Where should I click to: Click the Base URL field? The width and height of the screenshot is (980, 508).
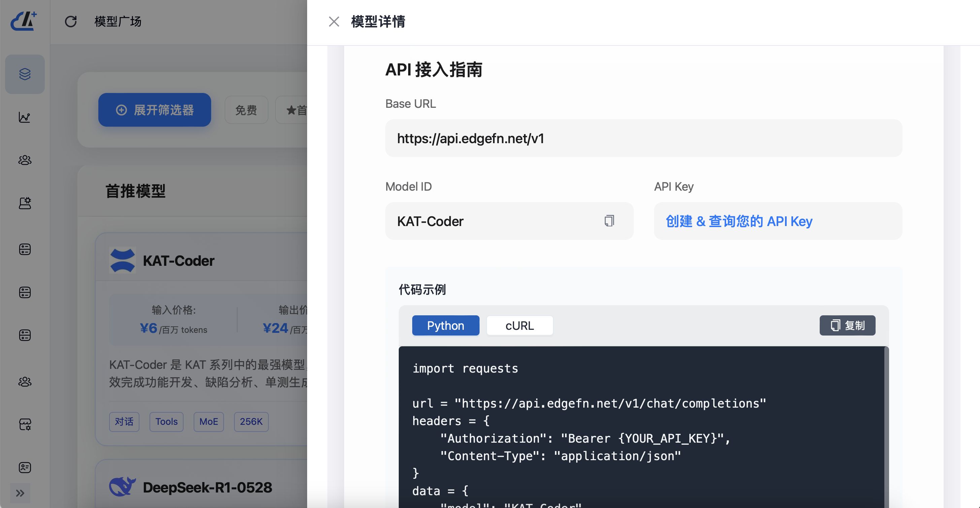(643, 138)
